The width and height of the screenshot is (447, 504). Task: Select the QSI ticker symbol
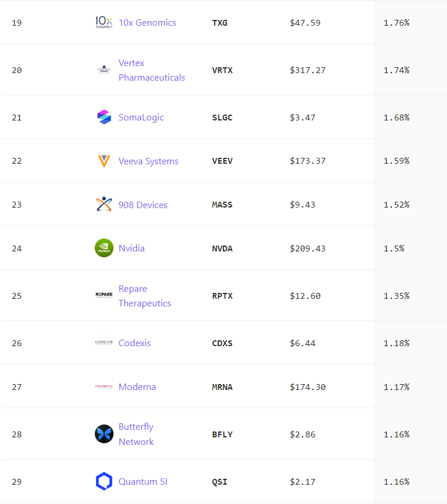pos(219,482)
